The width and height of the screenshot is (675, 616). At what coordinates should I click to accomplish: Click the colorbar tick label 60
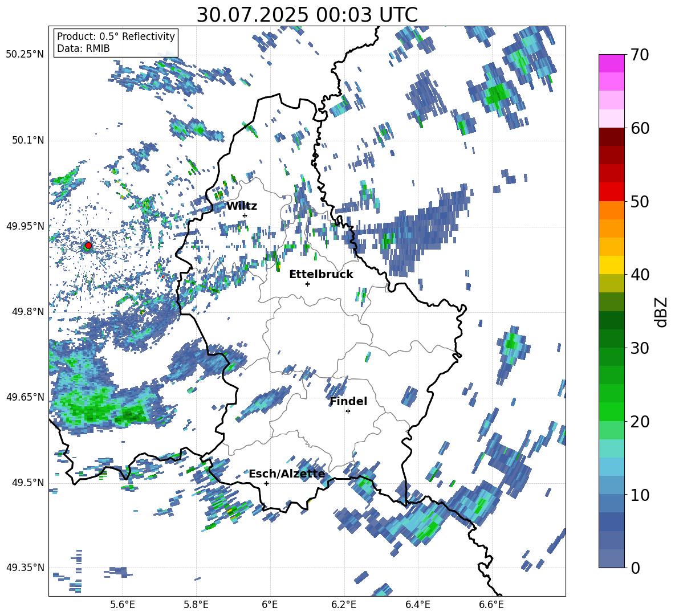[640, 128]
